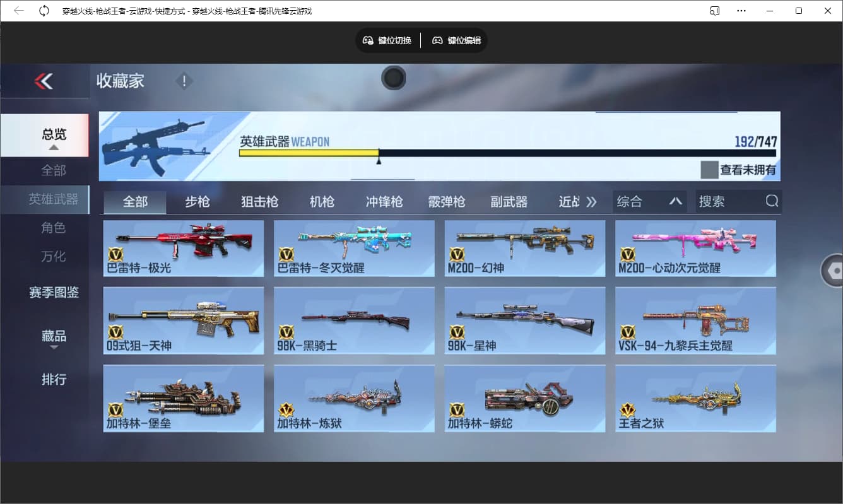Open the 98K-黑骑士 weapon card
This screenshot has width=843, height=504.
coord(354,320)
